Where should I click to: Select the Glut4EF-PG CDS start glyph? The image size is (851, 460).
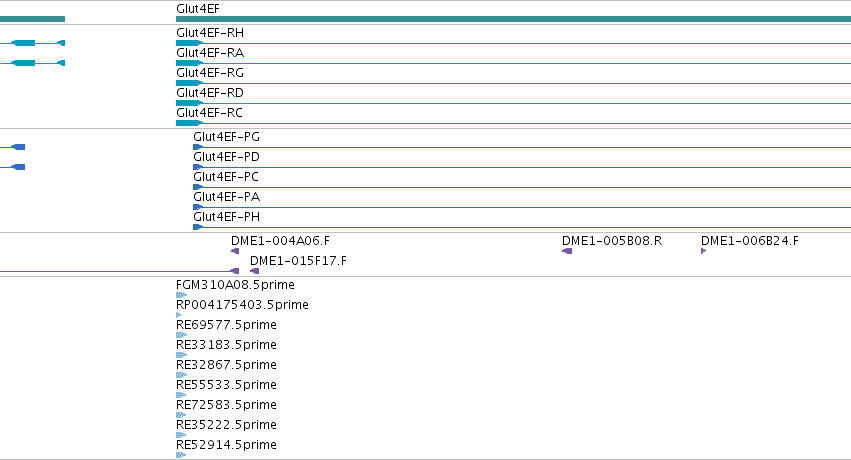point(198,147)
